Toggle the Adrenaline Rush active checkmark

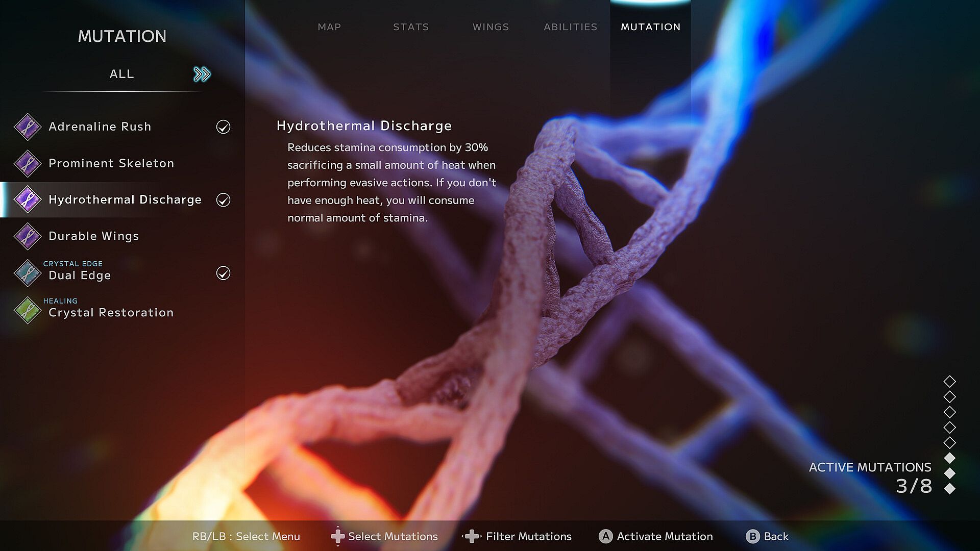(223, 127)
